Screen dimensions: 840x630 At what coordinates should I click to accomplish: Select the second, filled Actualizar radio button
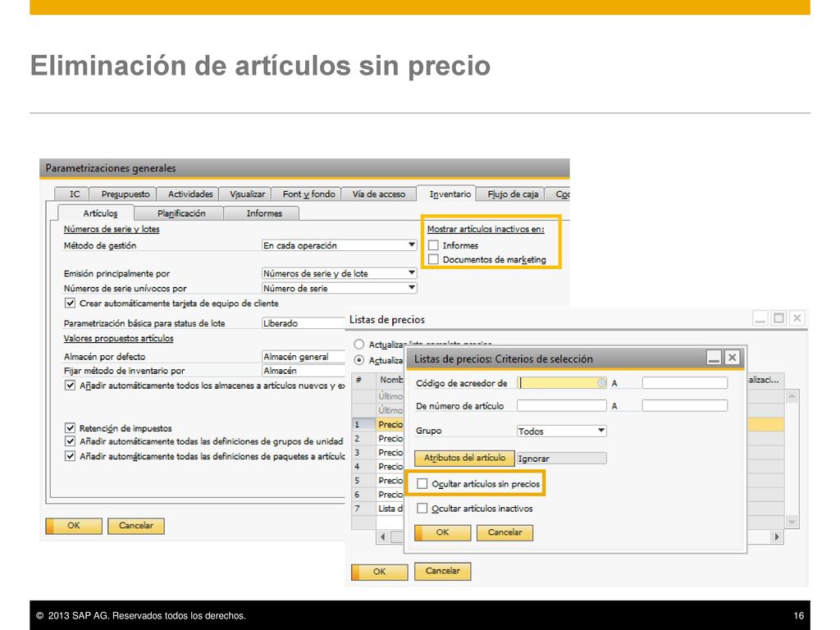pyautogui.click(x=359, y=360)
